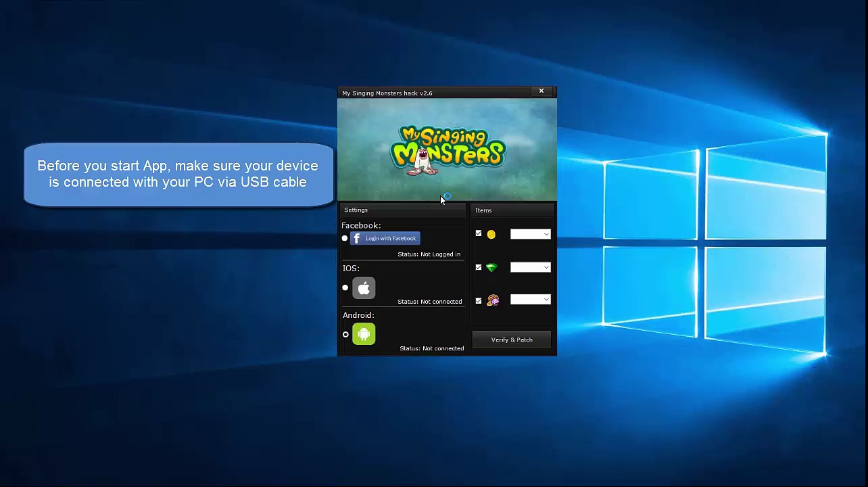The width and height of the screenshot is (868, 487).
Task: Click the green diamond gem icon
Action: [x=491, y=268]
